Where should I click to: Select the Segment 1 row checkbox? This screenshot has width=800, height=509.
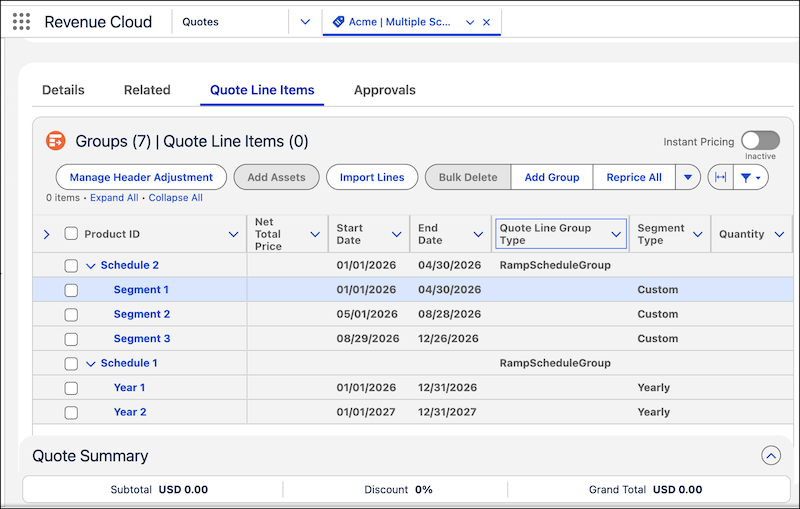(x=71, y=290)
